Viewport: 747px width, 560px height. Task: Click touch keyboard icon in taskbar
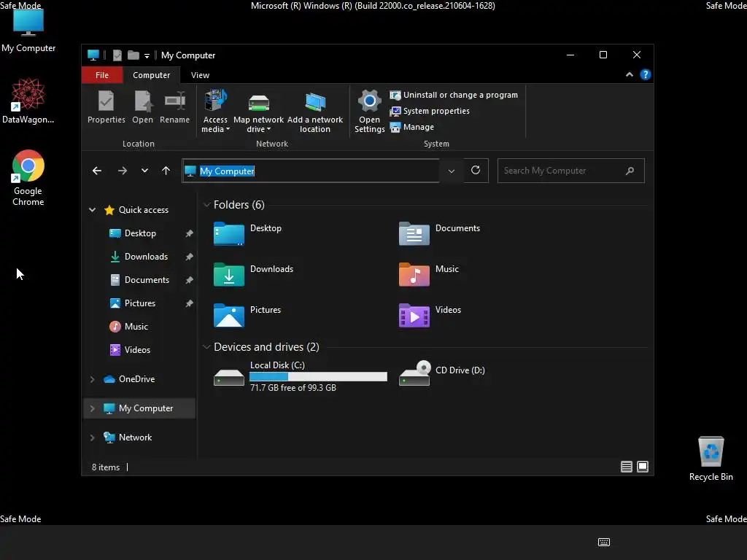coord(603,542)
